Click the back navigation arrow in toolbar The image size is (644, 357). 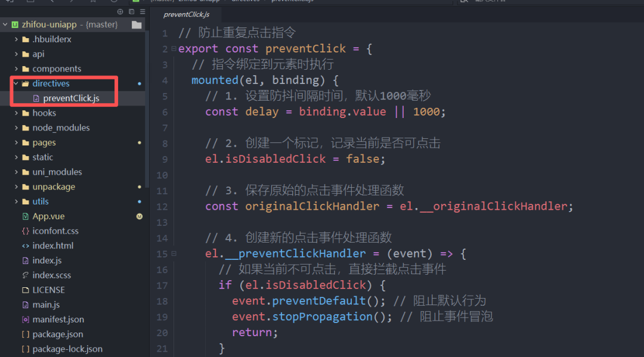click(x=52, y=2)
